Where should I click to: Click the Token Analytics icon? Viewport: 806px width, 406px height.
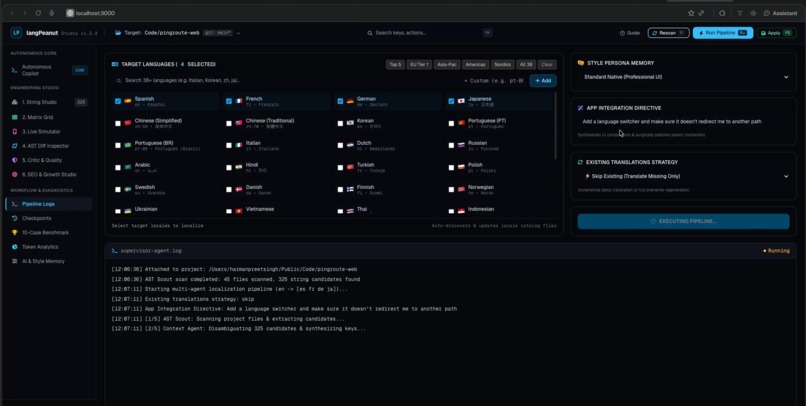coord(14,247)
